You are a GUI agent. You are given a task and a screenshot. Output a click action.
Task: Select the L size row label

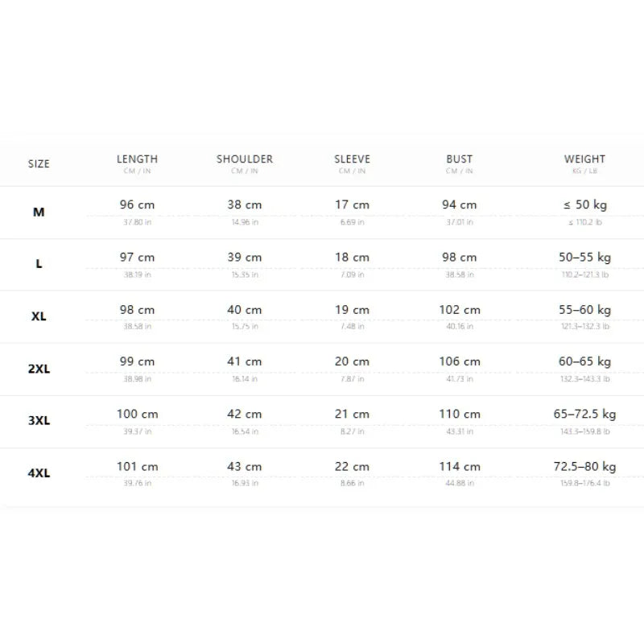click(39, 264)
